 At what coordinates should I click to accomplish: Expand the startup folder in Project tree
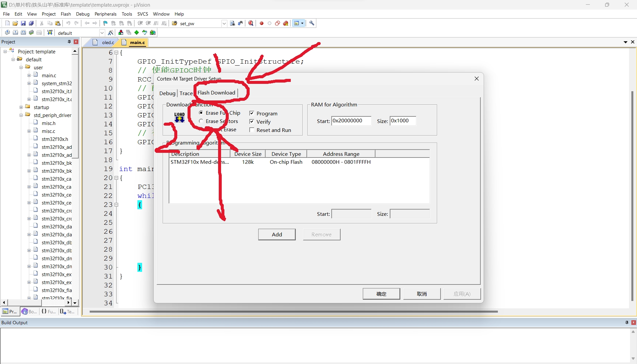pos(21,107)
